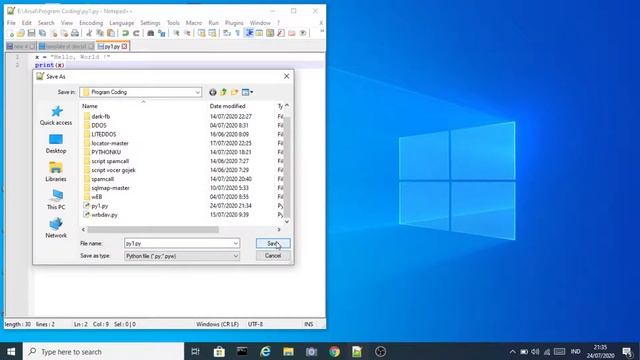Select the locator-master folder

tap(109, 143)
